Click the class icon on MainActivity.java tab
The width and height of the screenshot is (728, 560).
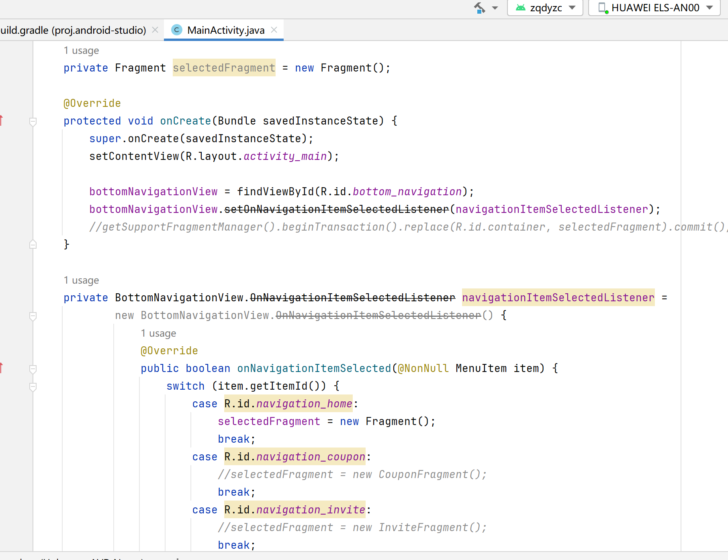click(176, 30)
